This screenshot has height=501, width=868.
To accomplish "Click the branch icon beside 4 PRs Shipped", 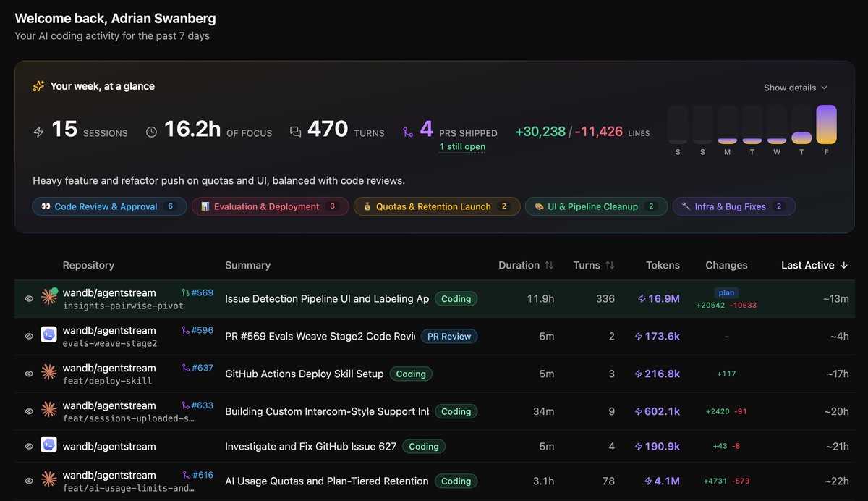I will point(408,132).
